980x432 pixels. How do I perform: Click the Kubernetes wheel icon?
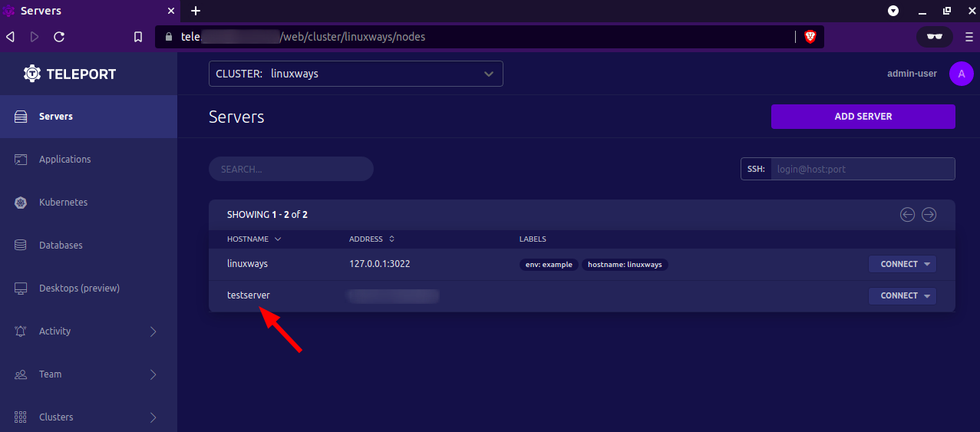21,203
